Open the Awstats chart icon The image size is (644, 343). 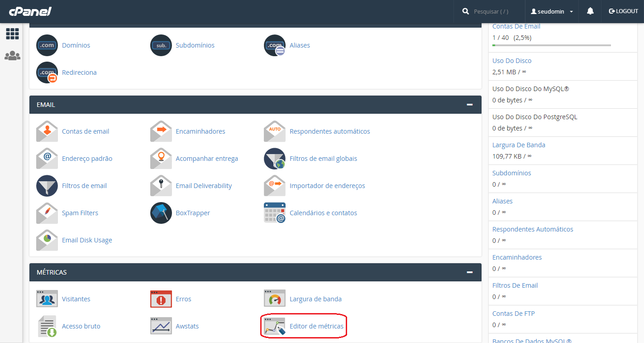click(161, 326)
